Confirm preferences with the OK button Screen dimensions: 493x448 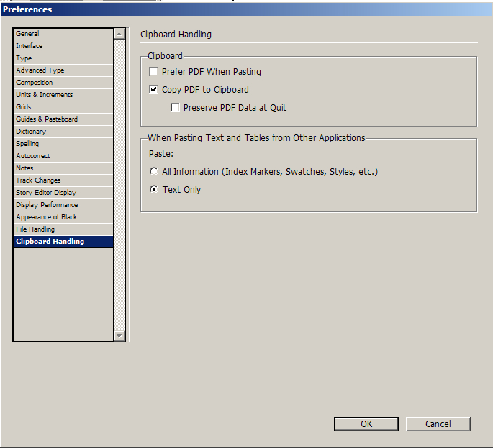366,424
